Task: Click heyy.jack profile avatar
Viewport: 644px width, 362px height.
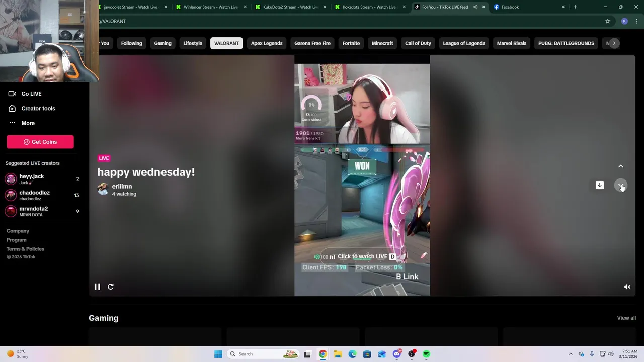Action: click(x=11, y=179)
